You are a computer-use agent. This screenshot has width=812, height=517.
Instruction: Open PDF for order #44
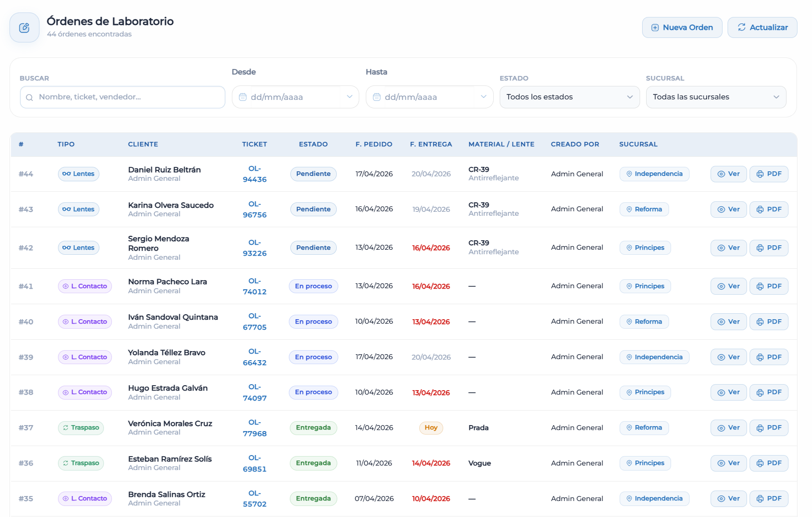(x=769, y=174)
